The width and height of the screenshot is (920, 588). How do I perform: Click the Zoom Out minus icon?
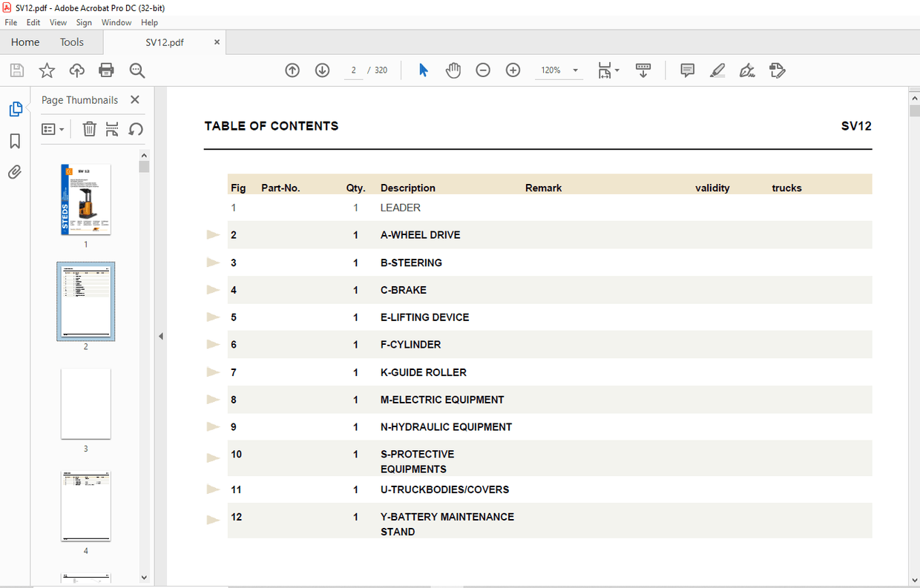click(483, 70)
